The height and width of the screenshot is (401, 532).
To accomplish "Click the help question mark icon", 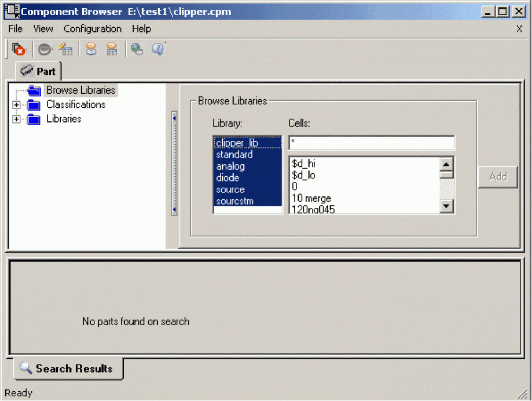I will (x=158, y=49).
